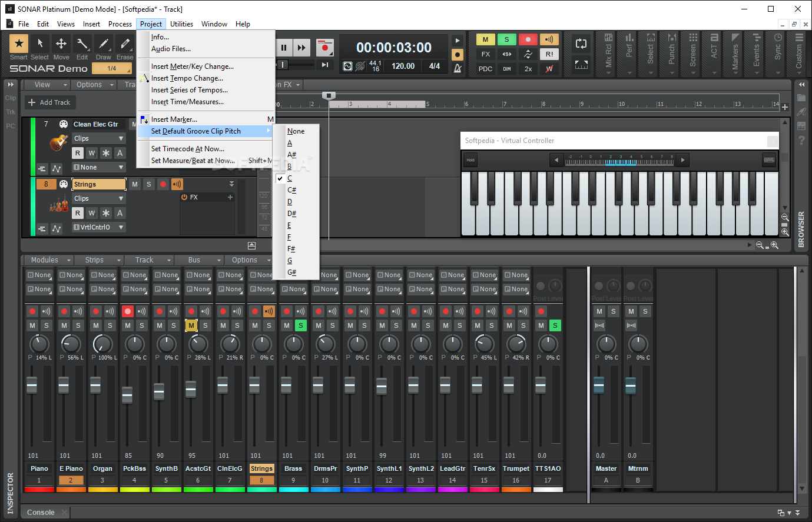This screenshot has width=812, height=522.
Task: Start recording with the transport record button
Action: pos(324,48)
